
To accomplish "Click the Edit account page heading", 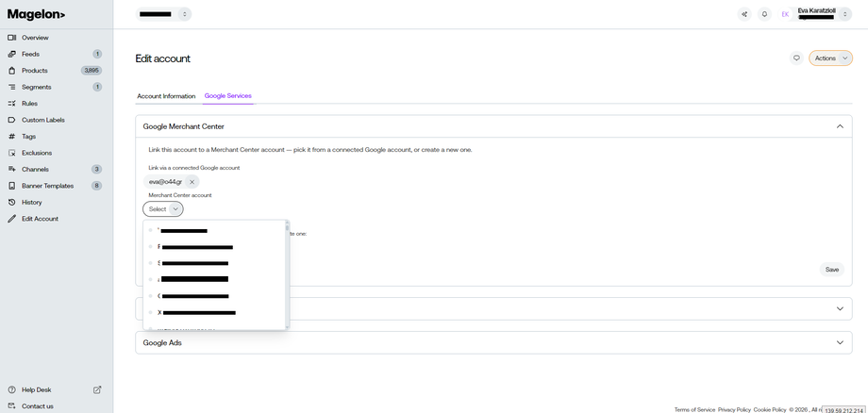I will tap(162, 58).
